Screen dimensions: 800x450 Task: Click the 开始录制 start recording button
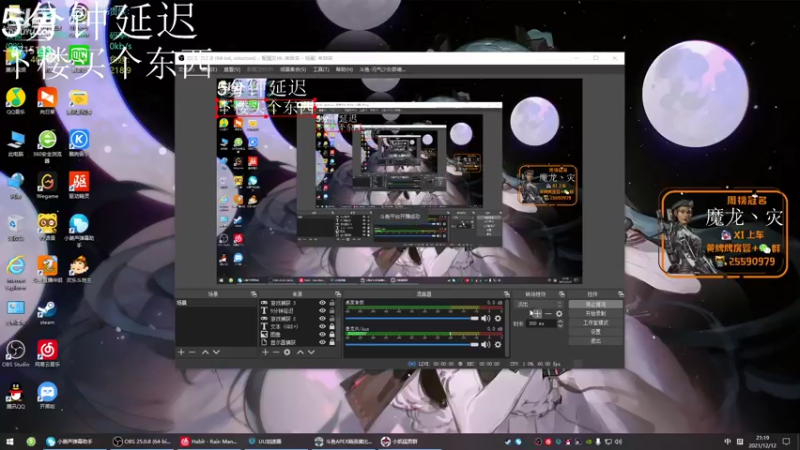(x=595, y=313)
